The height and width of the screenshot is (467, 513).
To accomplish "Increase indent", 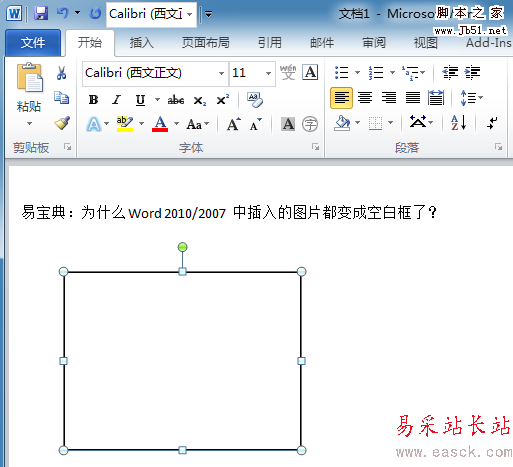I will coord(472,72).
